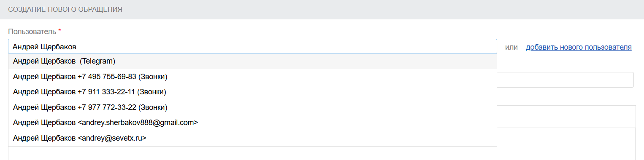Select the andrey@sevetx.ru user option
Image resolution: width=644 pixels, height=160 pixels.
pyautogui.click(x=252, y=138)
